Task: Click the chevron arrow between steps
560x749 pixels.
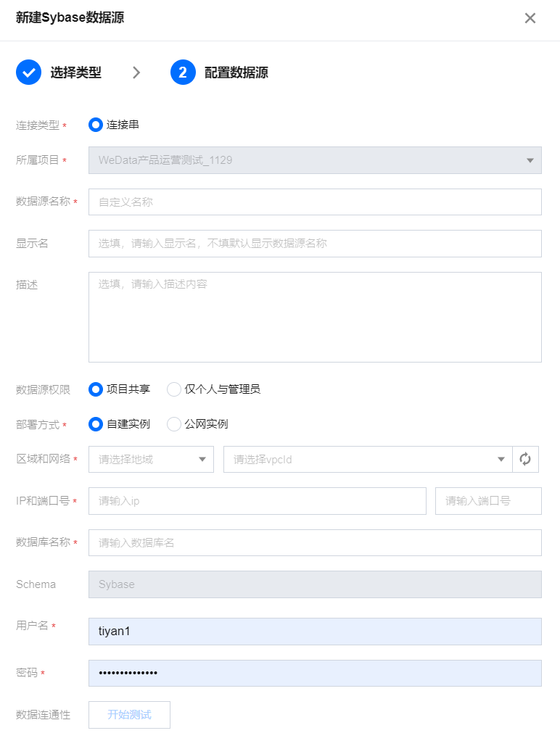Action: [x=136, y=73]
